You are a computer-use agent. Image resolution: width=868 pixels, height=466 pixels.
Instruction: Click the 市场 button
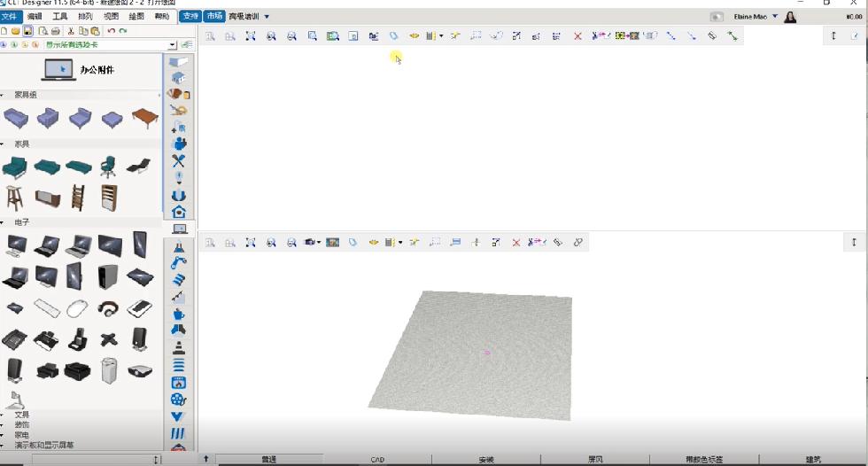coord(214,17)
